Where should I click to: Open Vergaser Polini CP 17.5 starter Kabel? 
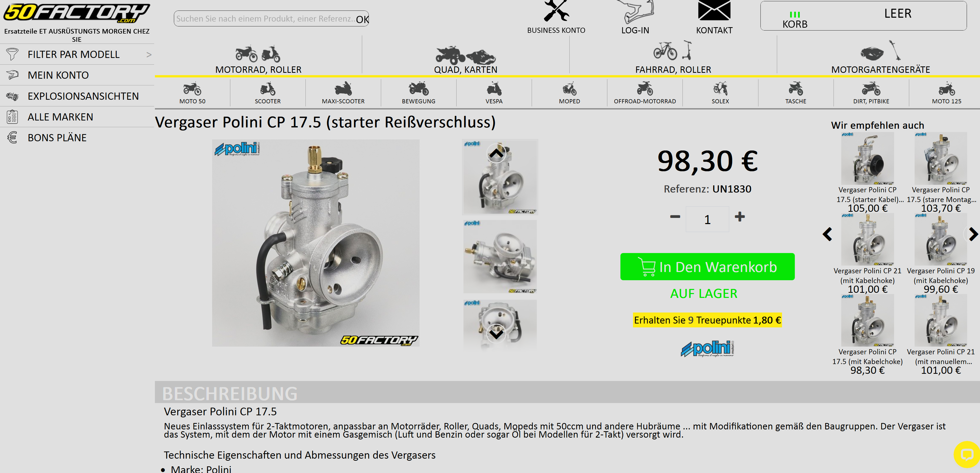pos(867,172)
